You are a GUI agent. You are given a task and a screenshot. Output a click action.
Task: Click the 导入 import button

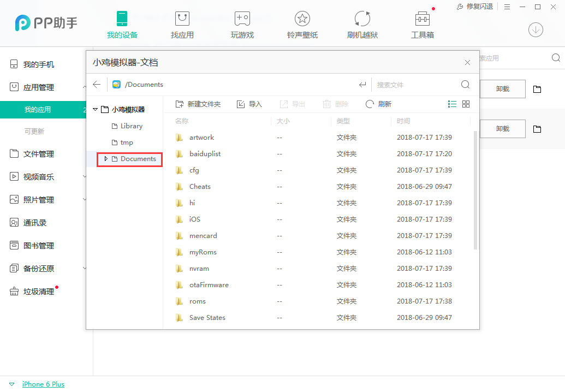249,104
